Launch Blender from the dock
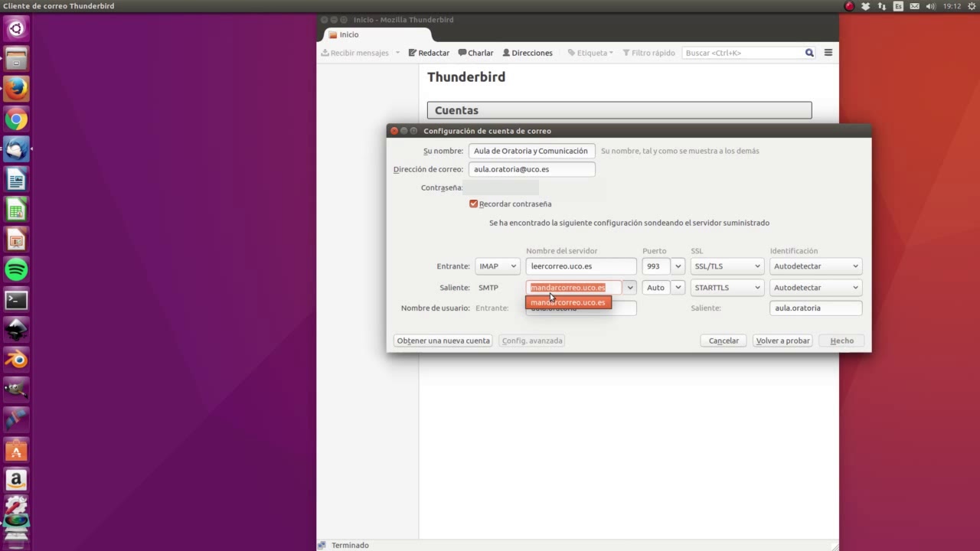The image size is (980, 551). (x=16, y=360)
